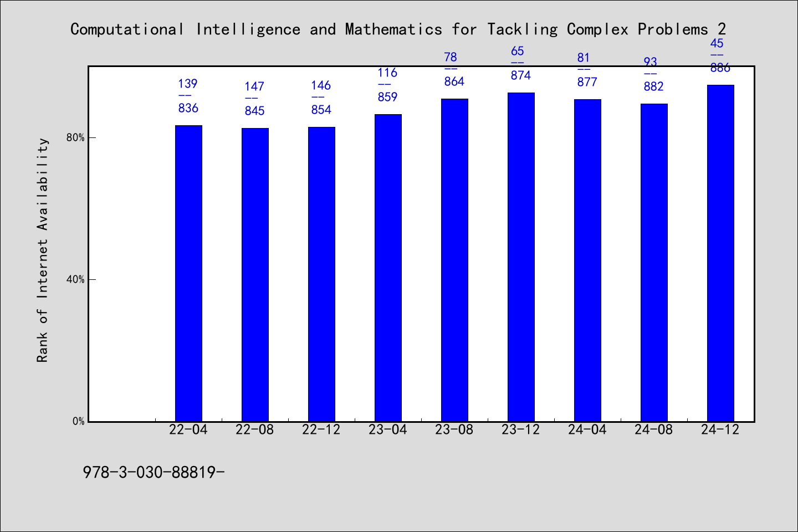Click the 24-08 x-axis label

click(654, 430)
